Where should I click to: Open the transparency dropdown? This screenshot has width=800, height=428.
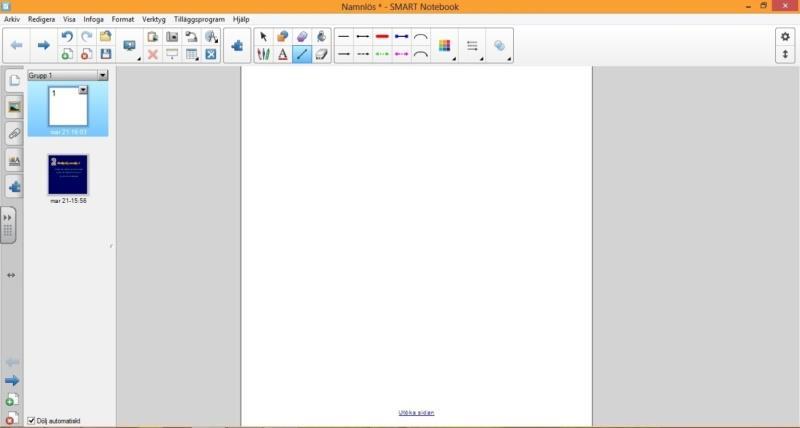[499, 46]
